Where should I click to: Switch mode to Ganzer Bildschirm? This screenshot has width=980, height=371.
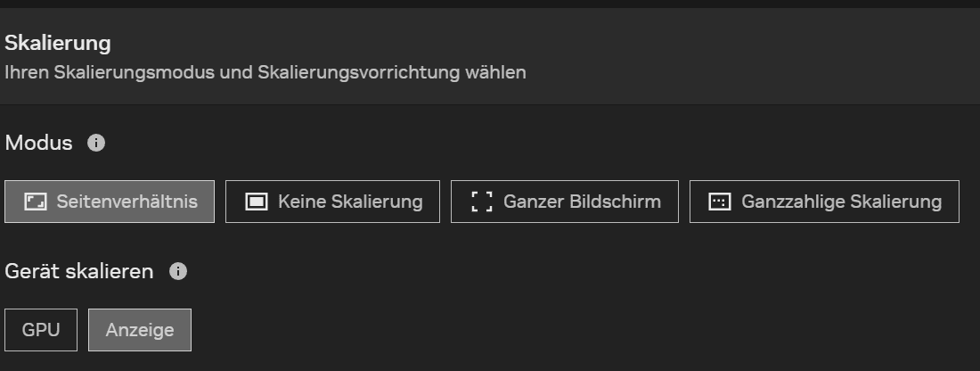coord(565,202)
